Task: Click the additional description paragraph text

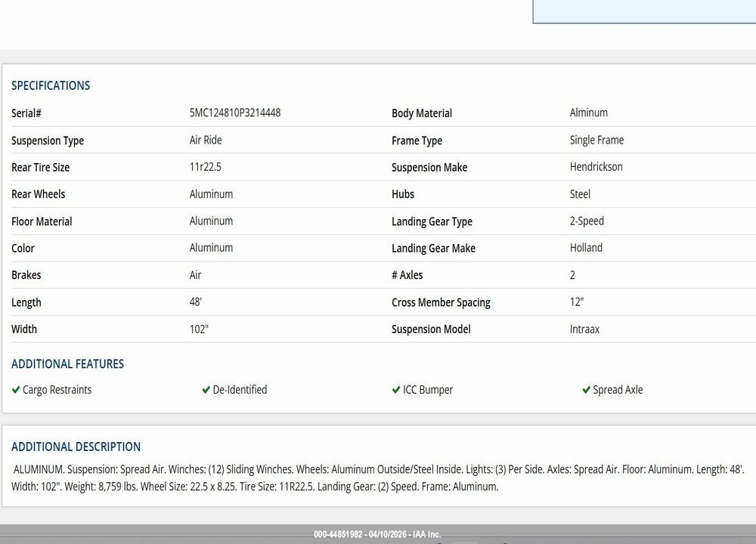Action: point(378,478)
